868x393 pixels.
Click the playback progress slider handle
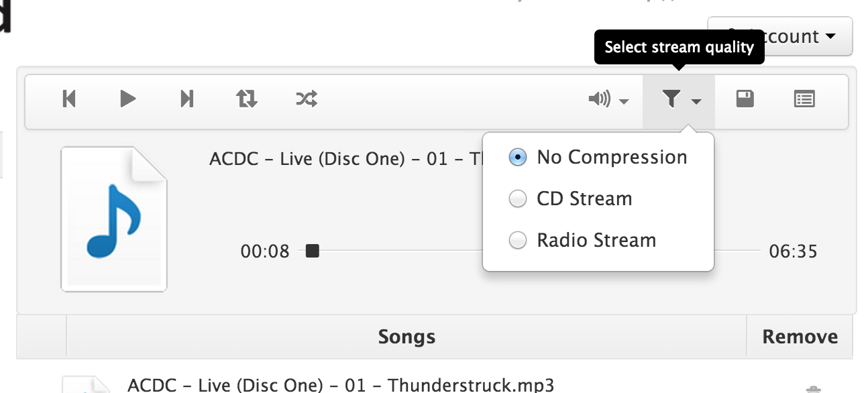pos(312,251)
